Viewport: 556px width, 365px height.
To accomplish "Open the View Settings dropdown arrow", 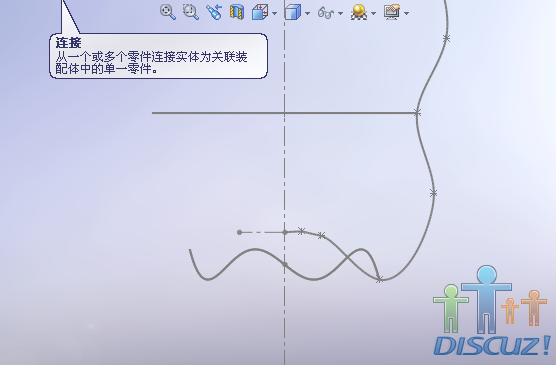I will [x=406, y=13].
